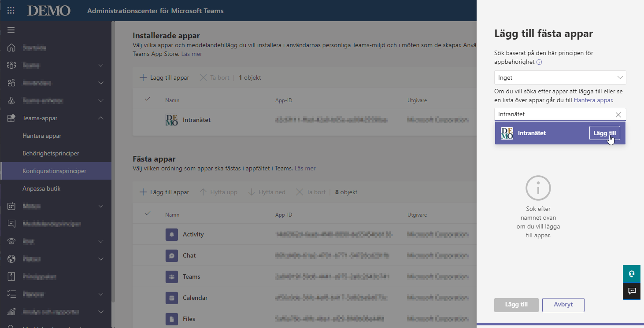Expand the third sidebar item's chevron

101,83
